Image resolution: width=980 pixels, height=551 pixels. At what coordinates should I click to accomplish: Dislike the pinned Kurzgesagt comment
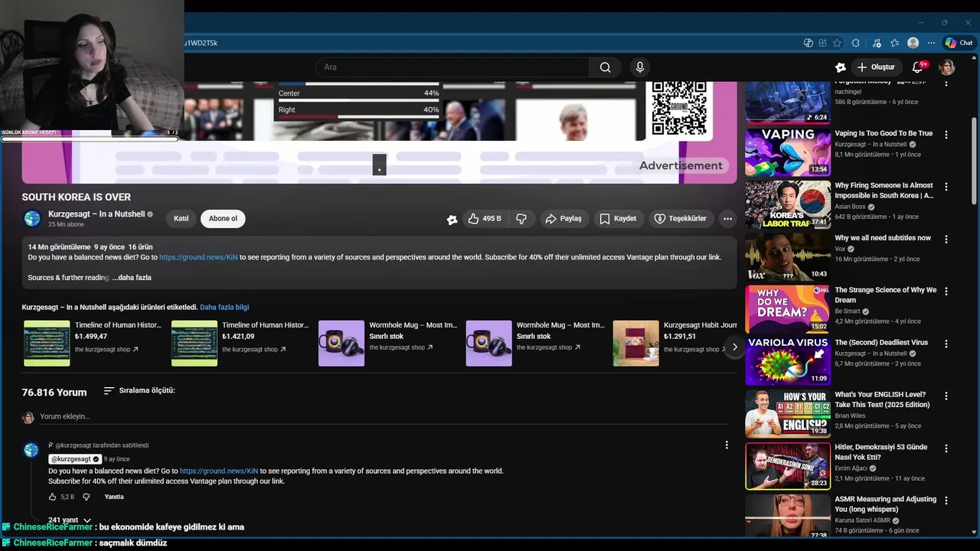point(86,497)
